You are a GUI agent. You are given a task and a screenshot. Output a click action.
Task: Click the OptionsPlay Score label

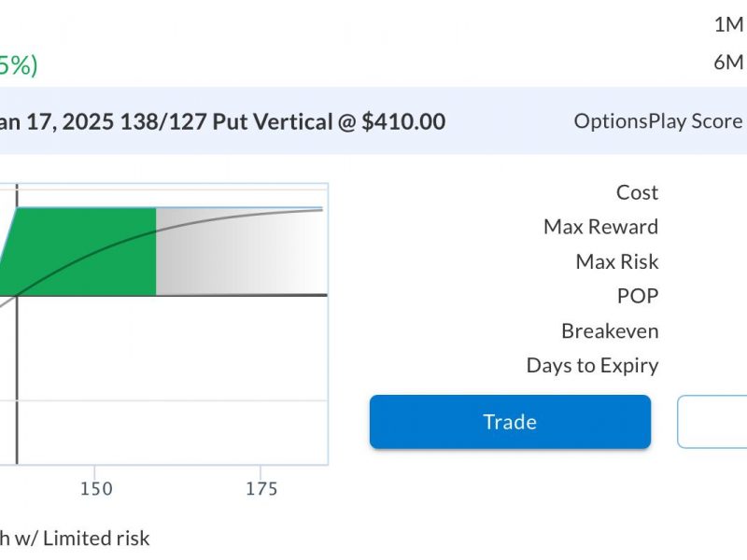(658, 121)
